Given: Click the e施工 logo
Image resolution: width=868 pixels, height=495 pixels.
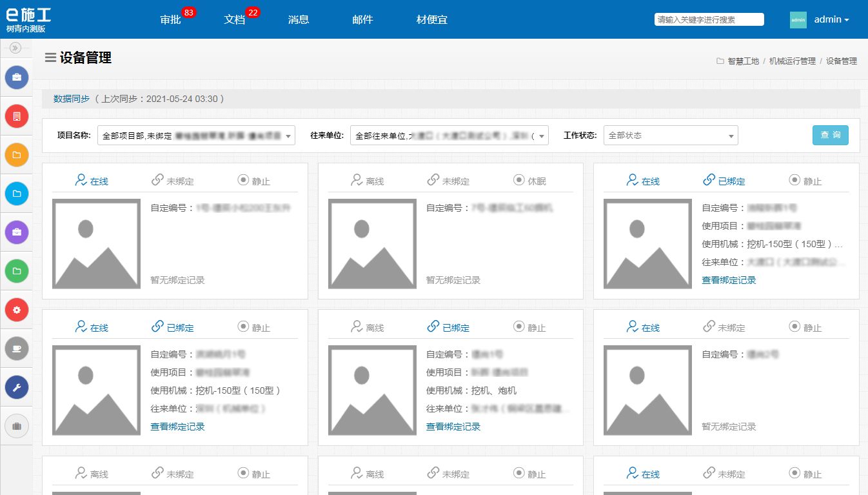Looking at the screenshot, I should [28, 14].
